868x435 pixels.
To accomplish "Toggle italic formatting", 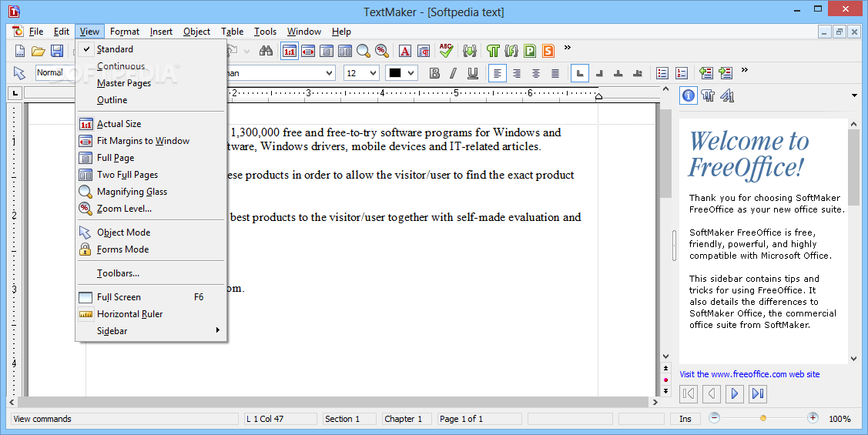I will [454, 73].
